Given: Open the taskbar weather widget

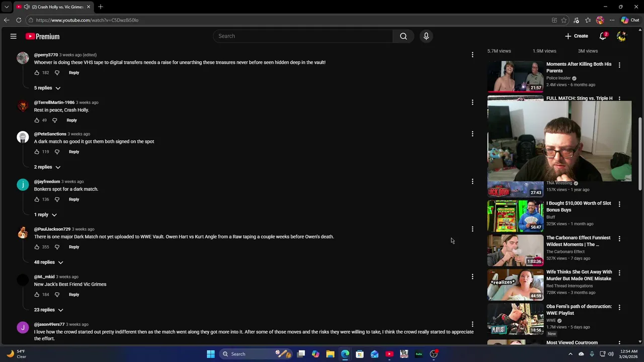Looking at the screenshot, I should [x=16, y=354].
